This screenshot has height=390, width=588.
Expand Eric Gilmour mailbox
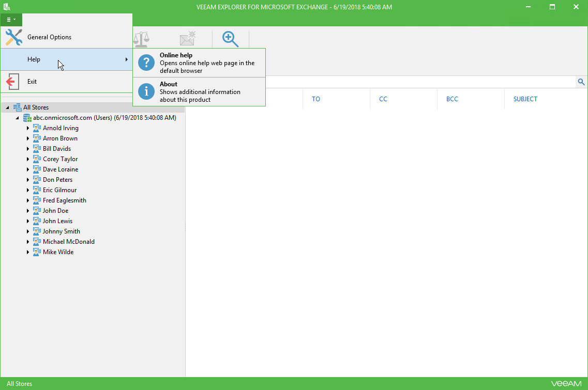28,190
